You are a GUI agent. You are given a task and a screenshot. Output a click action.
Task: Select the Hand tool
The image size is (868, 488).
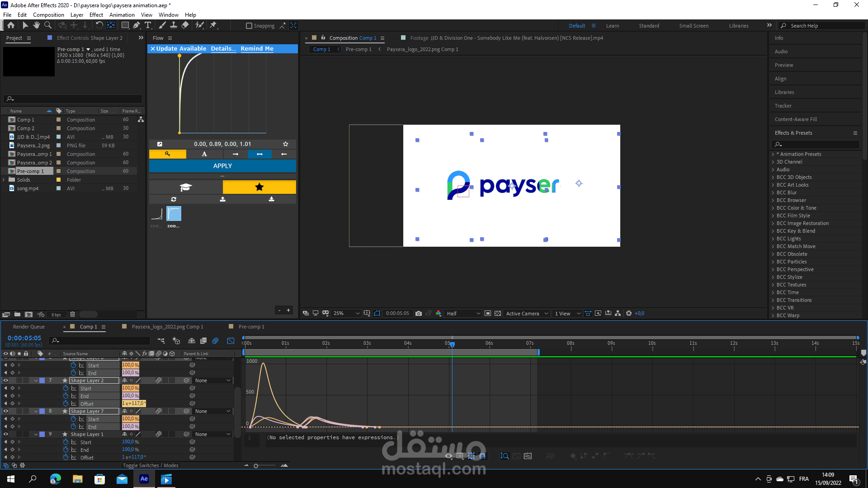pyautogui.click(x=37, y=25)
